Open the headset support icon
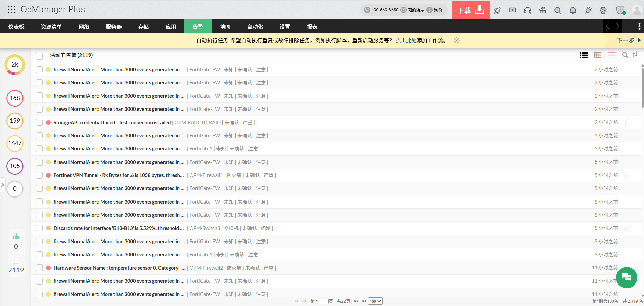 click(527, 10)
